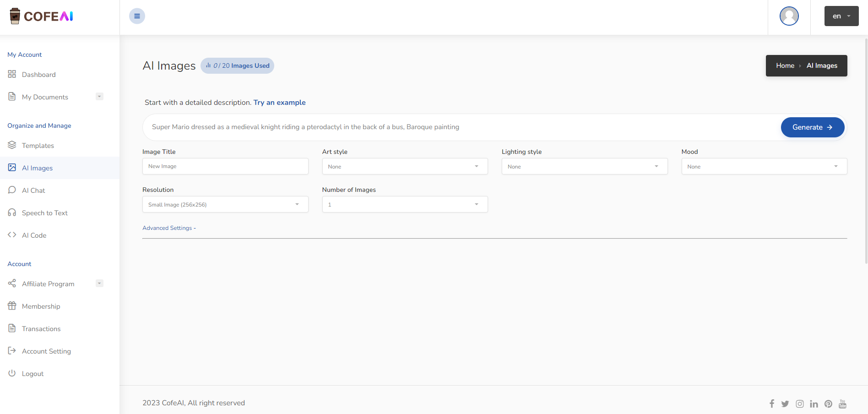Open the Twitter footer icon

click(785, 403)
